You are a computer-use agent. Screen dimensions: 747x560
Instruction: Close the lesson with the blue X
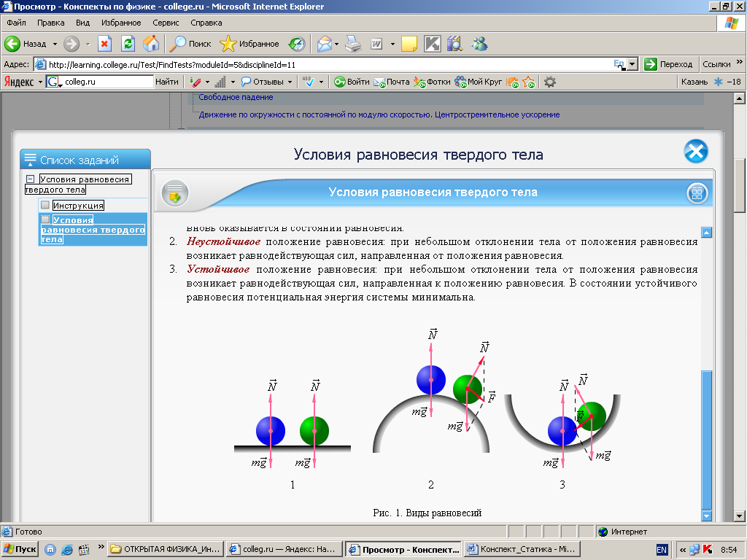(695, 152)
